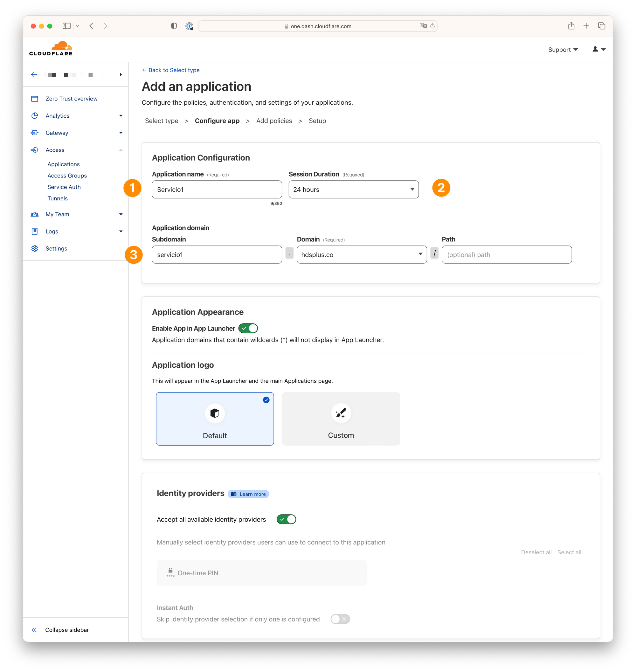Screen dimensions: 636x672
Task: Open a new browser tab
Action: tap(586, 26)
